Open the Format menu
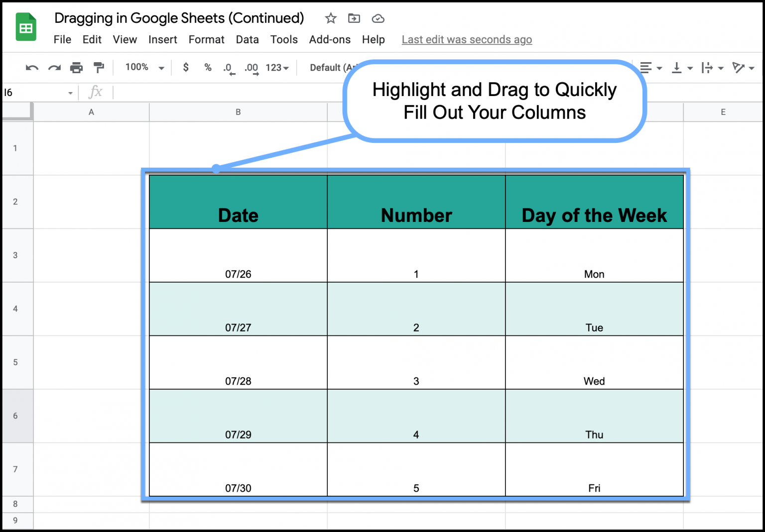765x532 pixels. point(206,39)
